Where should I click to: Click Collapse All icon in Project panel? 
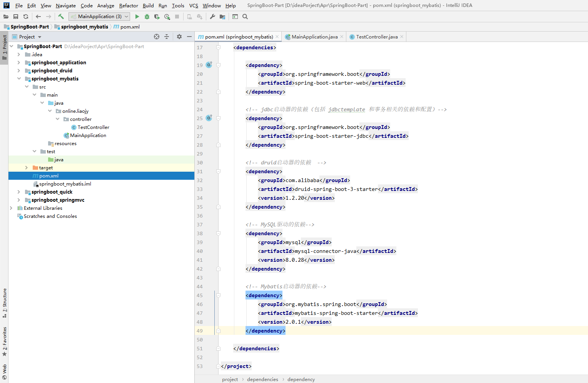click(167, 37)
